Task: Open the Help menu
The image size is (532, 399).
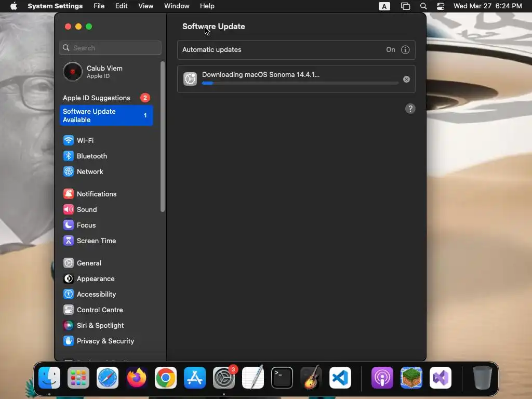Action: pyautogui.click(x=207, y=6)
